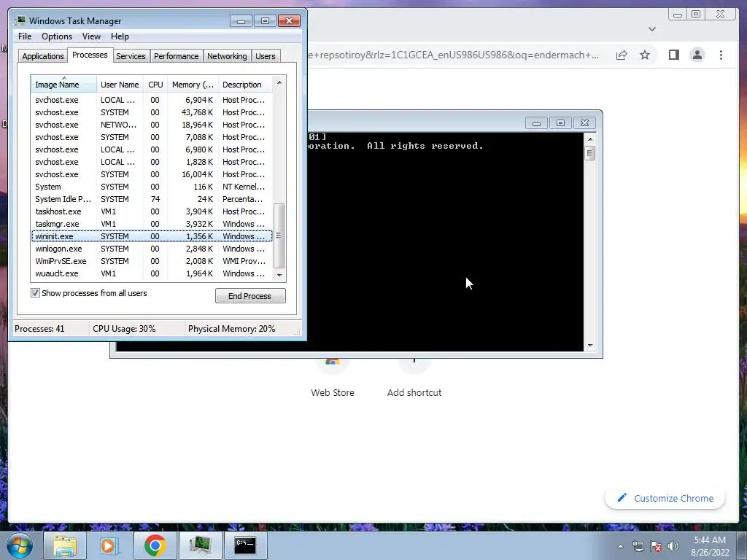This screenshot has height=560, width=747.
Task: Sort by User Name column header
Action: click(x=120, y=85)
